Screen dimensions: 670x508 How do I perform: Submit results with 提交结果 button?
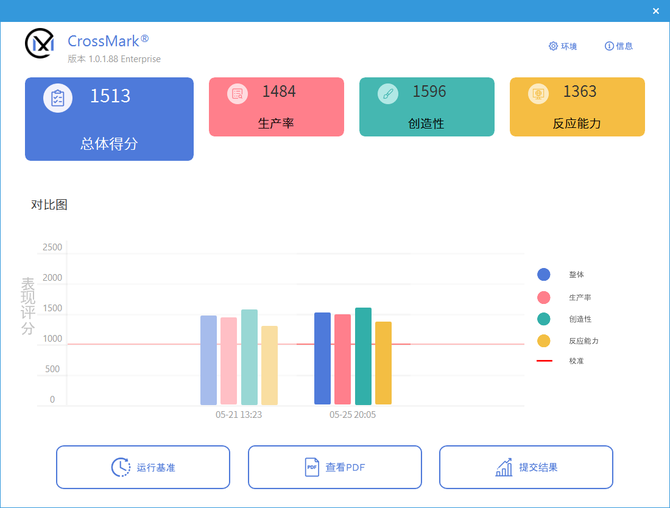click(x=526, y=467)
